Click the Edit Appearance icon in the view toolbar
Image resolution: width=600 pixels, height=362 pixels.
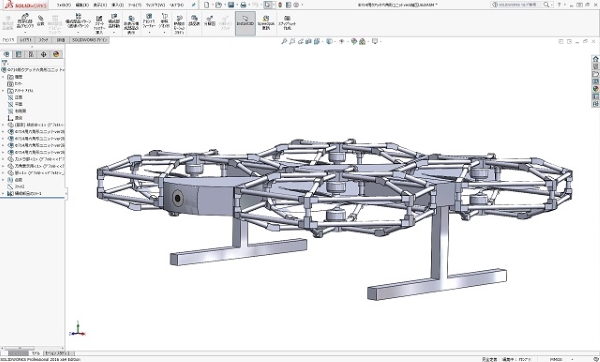click(x=354, y=41)
